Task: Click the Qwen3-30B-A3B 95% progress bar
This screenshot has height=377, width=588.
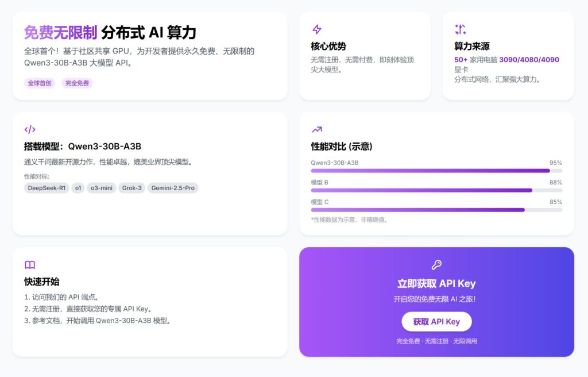Action: click(x=436, y=171)
